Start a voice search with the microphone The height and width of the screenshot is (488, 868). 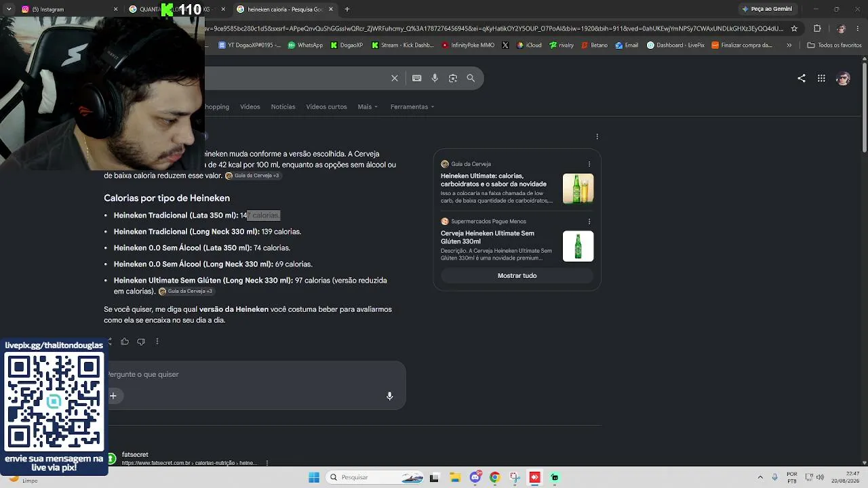pos(435,78)
